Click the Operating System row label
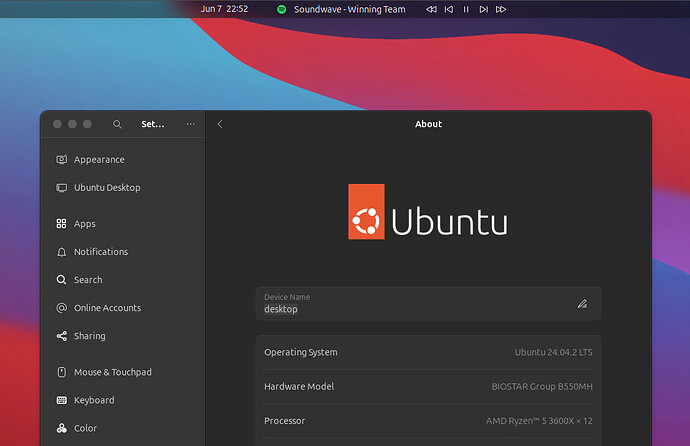690x446 pixels. (301, 352)
